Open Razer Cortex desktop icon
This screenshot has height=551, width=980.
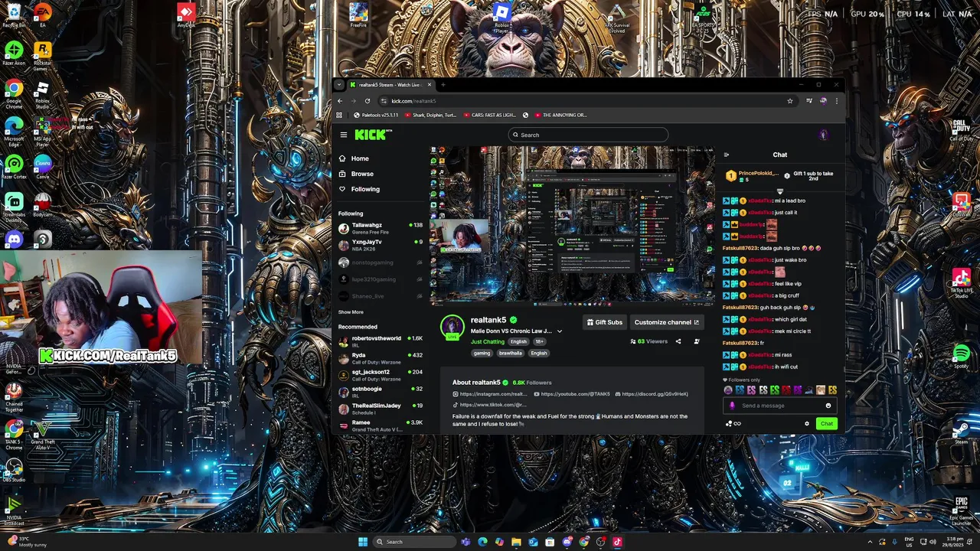[14, 167]
